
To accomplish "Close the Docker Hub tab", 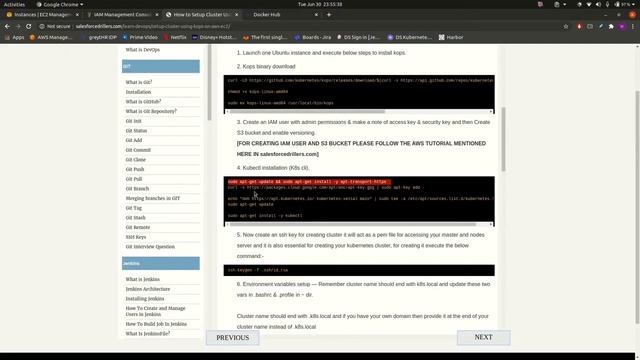I will click(x=316, y=15).
